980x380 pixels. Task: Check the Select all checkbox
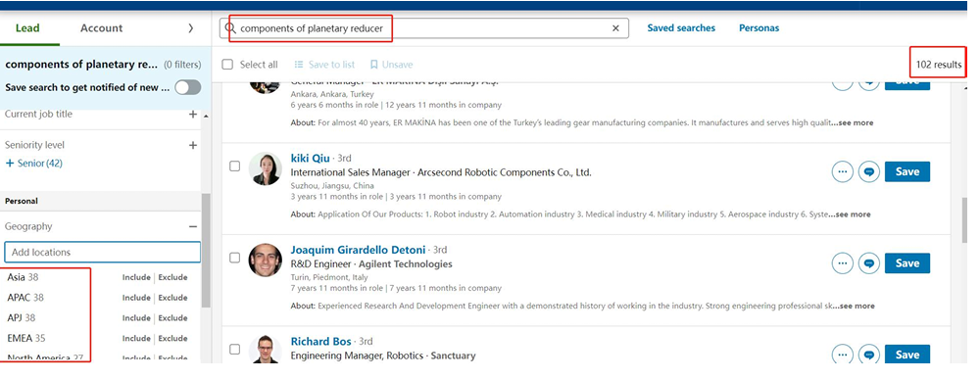(227, 65)
